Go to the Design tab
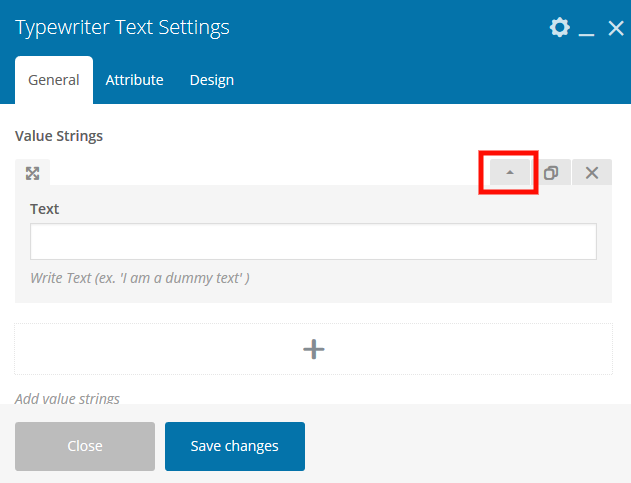The width and height of the screenshot is (631, 483). click(211, 80)
